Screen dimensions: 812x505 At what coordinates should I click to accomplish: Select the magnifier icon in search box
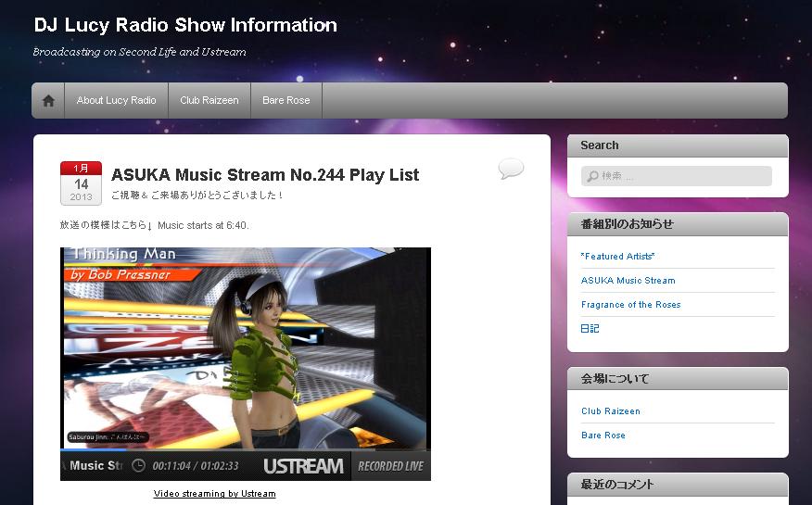pos(592,176)
